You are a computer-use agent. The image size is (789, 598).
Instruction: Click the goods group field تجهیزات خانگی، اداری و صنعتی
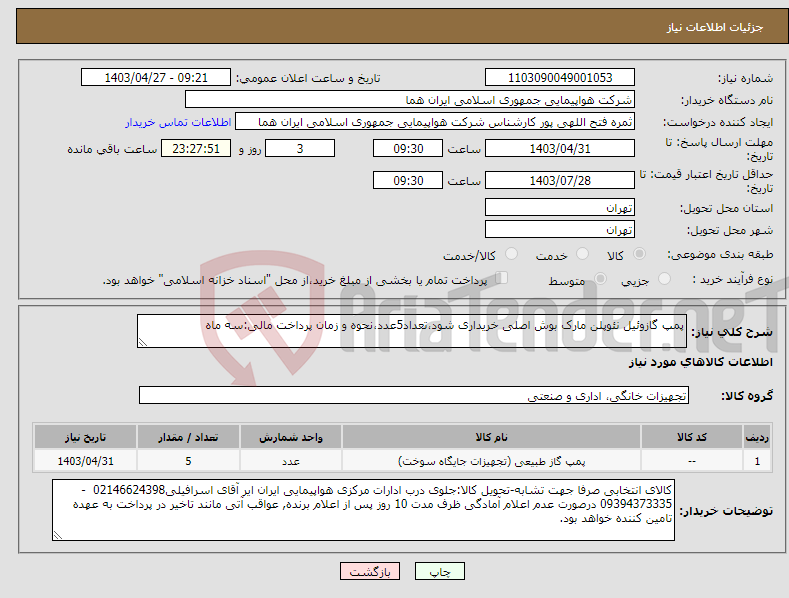click(414, 396)
